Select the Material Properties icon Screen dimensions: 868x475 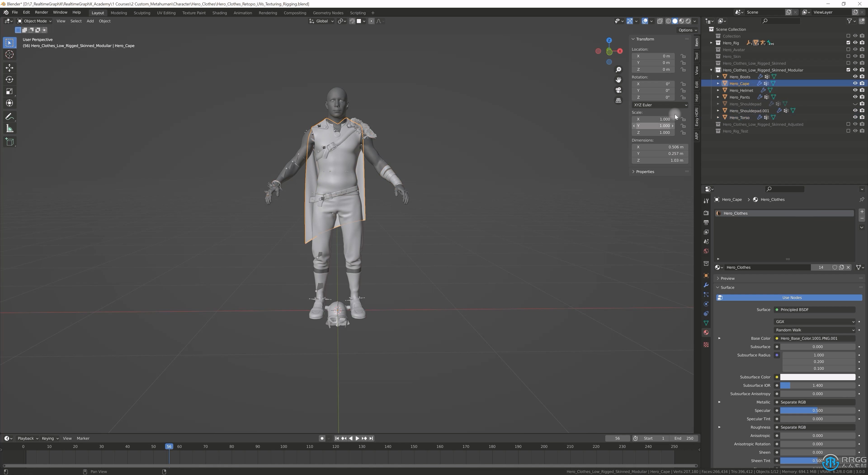[x=707, y=332]
